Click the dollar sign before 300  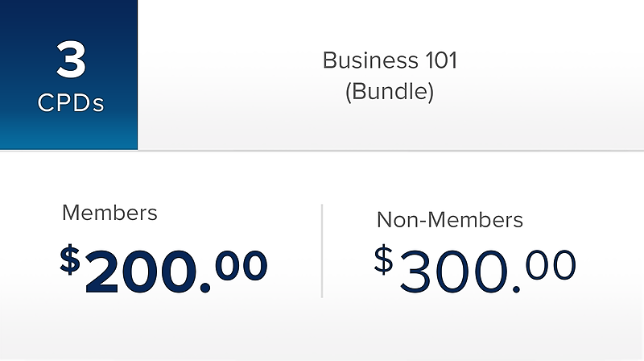tap(384, 259)
